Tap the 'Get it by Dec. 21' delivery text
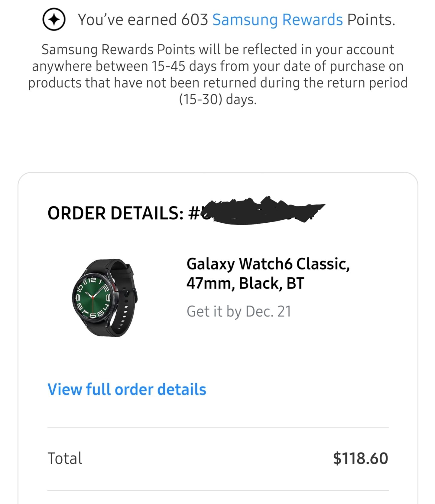435x504 pixels. [x=239, y=312]
